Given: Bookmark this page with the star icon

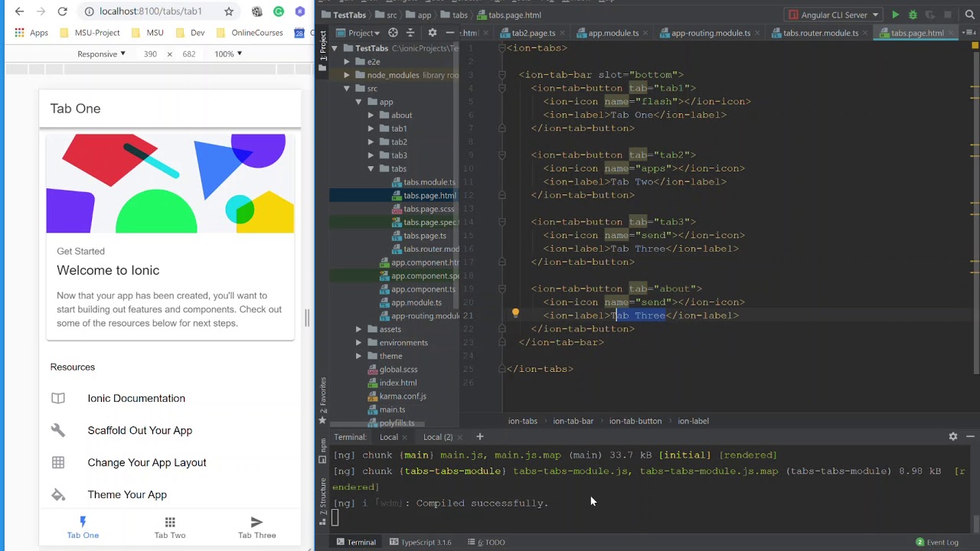Looking at the screenshot, I should [x=229, y=11].
